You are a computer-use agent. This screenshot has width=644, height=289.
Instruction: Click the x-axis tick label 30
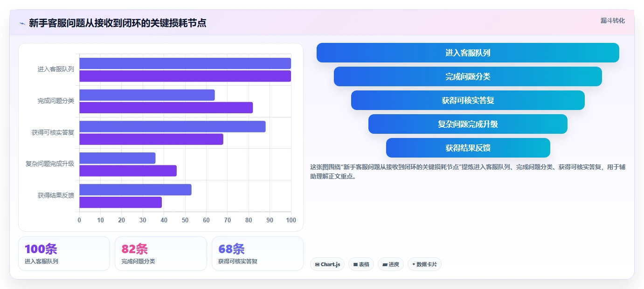(x=143, y=220)
